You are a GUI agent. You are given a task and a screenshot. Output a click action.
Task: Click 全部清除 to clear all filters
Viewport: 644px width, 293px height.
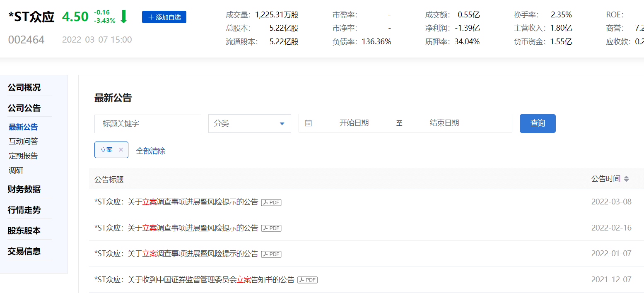151,151
